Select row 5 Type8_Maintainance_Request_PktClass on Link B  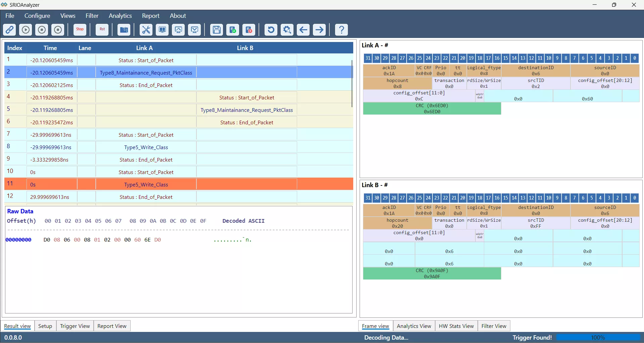(x=246, y=110)
